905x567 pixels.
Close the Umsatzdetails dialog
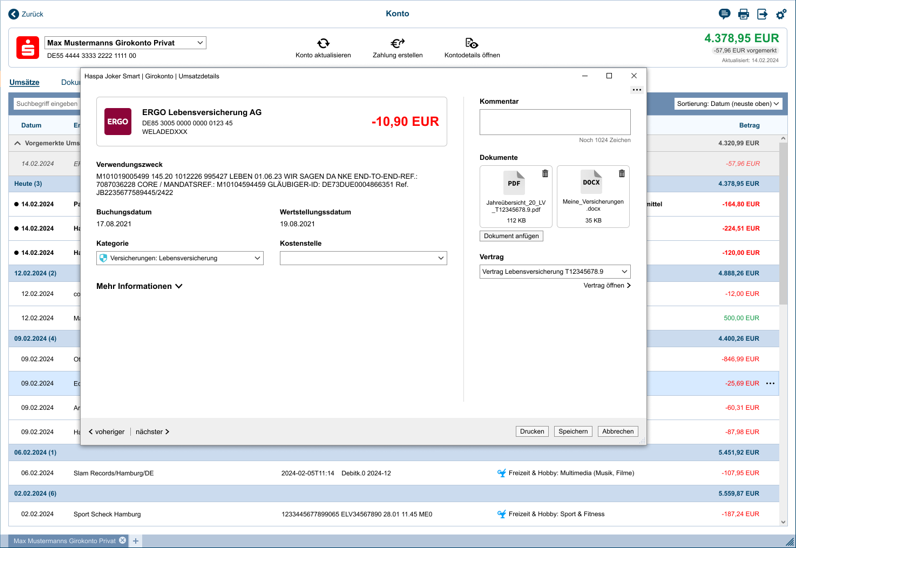pos(634,76)
